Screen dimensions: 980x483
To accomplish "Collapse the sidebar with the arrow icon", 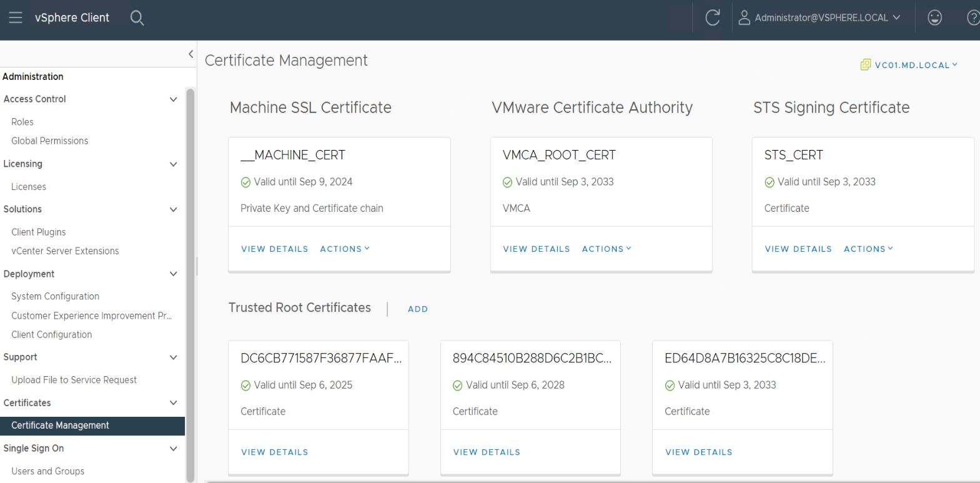I will coord(191,54).
